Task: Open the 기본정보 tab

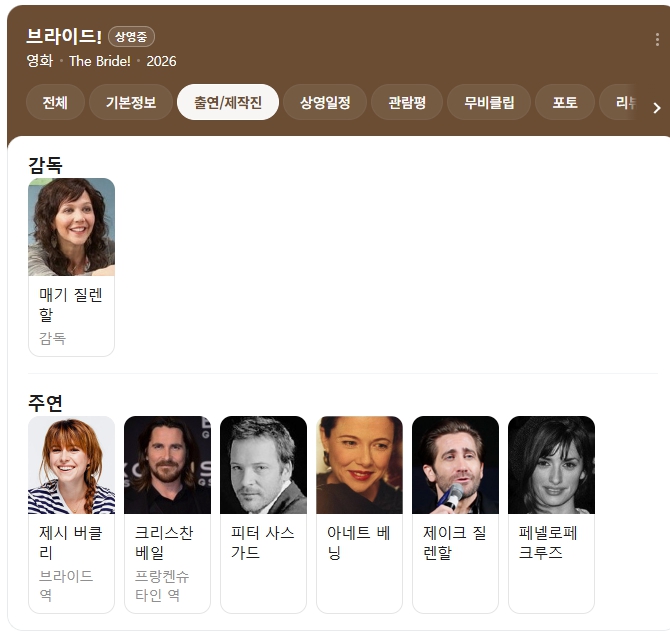Action: (131, 102)
